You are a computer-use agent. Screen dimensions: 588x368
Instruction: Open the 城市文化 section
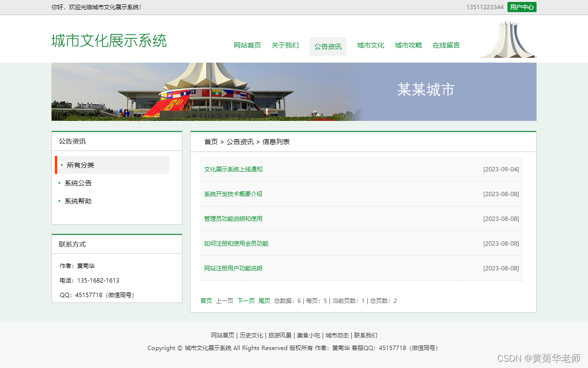[x=370, y=45]
